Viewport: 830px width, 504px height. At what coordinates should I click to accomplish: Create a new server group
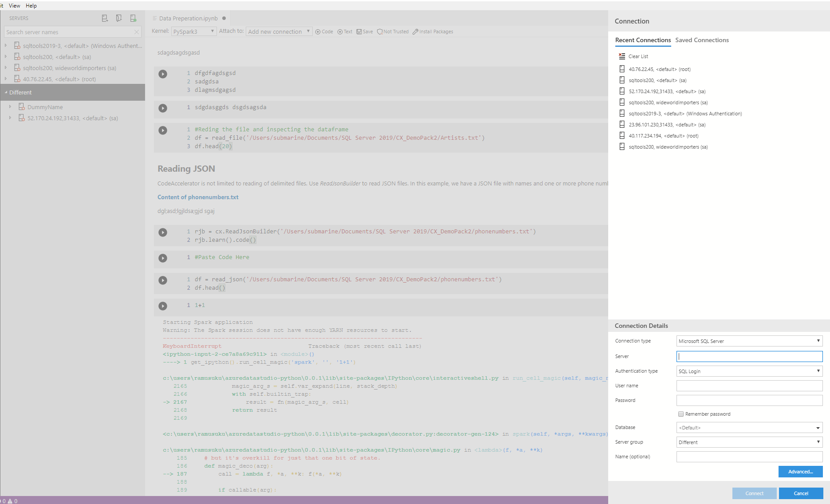pyautogui.click(x=118, y=18)
